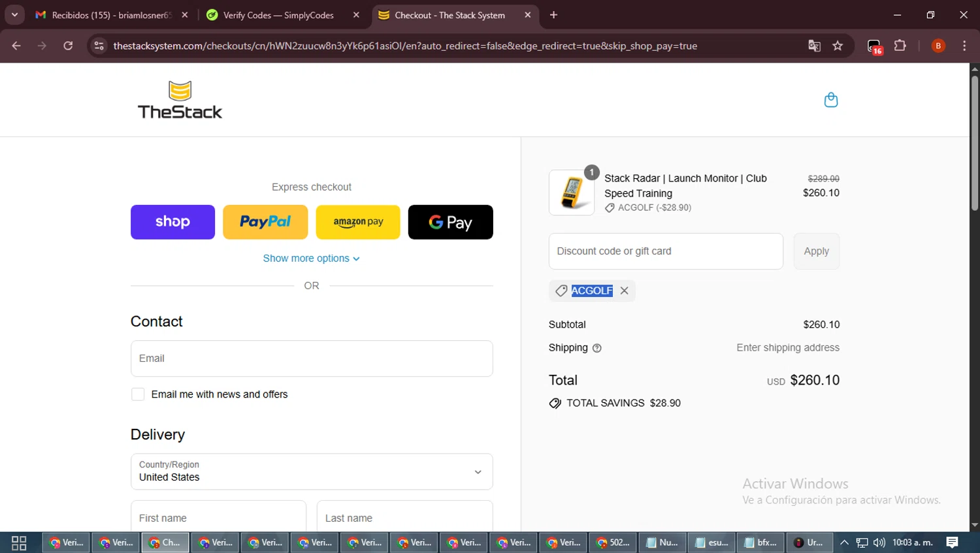Open the Nu... notepad taskbar item

click(x=662, y=543)
